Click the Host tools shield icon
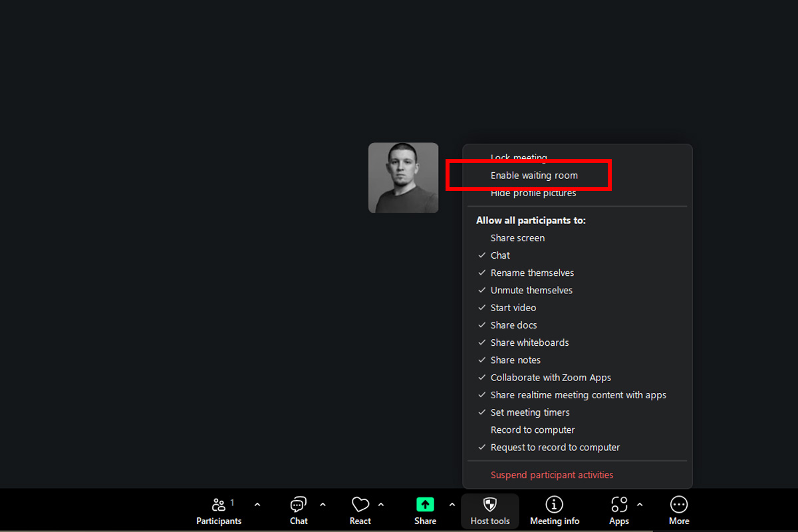This screenshot has height=532, width=798. (x=489, y=505)
